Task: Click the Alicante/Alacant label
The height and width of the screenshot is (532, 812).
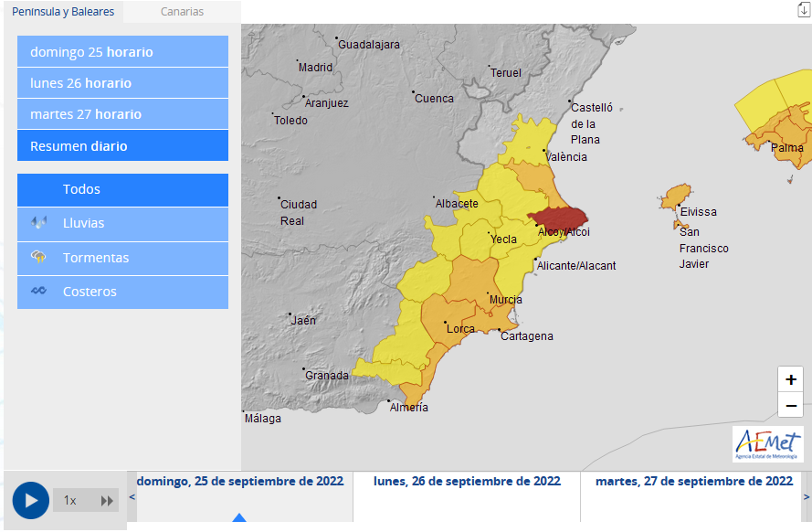Action: 576,266
